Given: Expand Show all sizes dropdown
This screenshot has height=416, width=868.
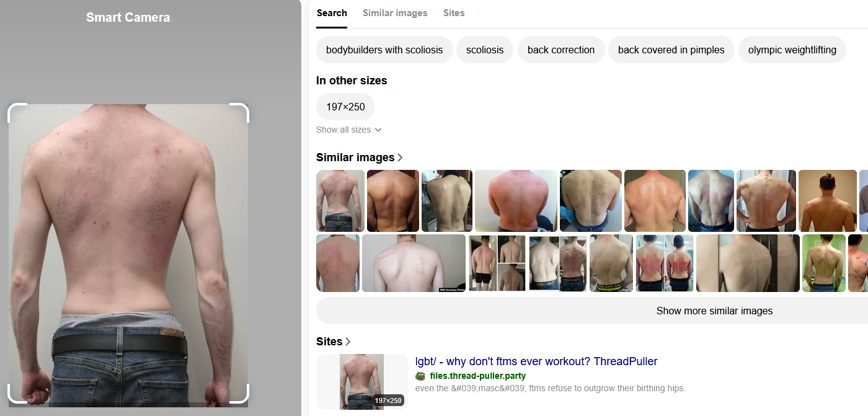Looking at the screenshot, I should [348, 130].
